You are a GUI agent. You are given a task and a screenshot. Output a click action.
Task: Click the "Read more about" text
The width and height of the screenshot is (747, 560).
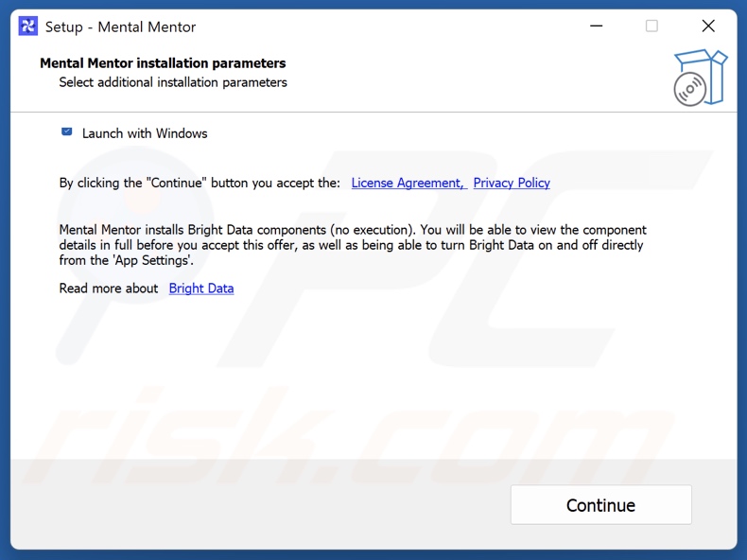(109, 289)
